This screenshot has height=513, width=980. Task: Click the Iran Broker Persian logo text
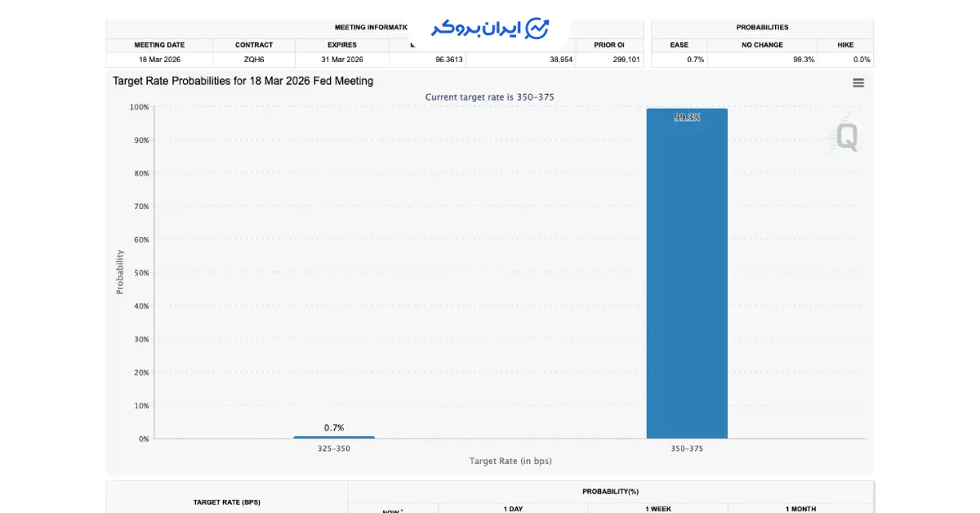pyautogui.click(x=476, y=29)
